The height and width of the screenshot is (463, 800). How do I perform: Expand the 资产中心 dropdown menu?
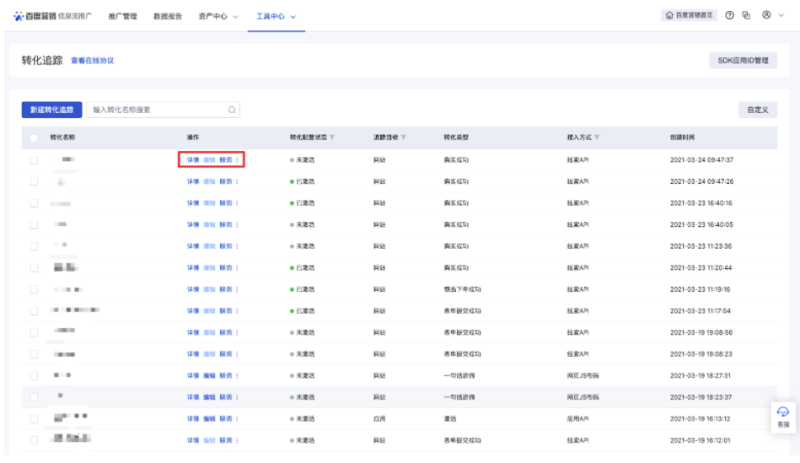(221, 16)
